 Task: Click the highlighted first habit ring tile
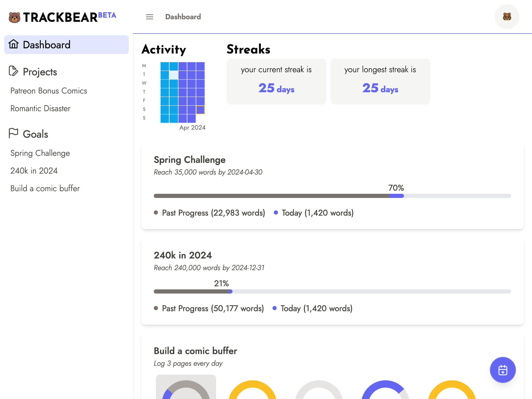click(x=186, y=387)
